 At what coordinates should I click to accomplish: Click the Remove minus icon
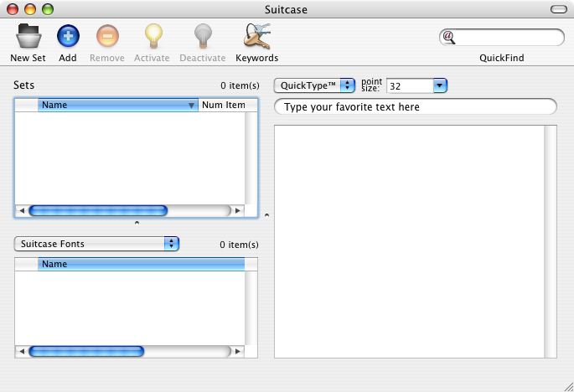click(x=107, y=36)
